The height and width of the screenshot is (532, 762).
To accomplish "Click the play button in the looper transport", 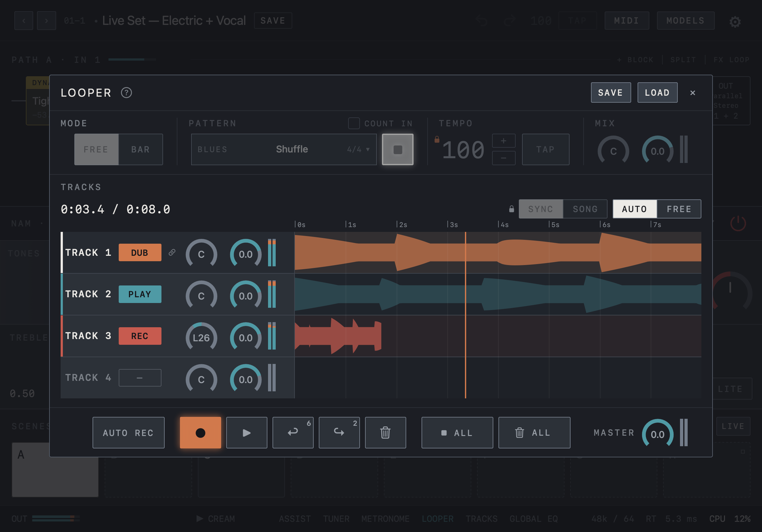I will pos(247,432).
